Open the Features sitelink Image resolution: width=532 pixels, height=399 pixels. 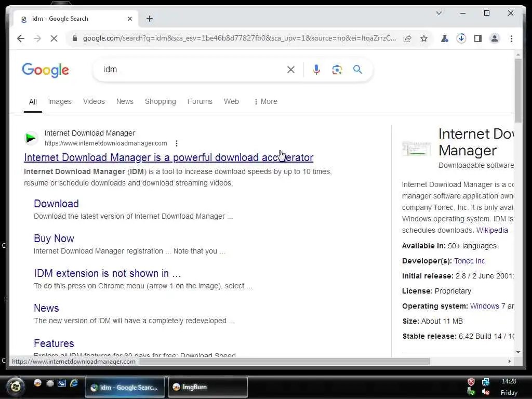tap(54, 343)
